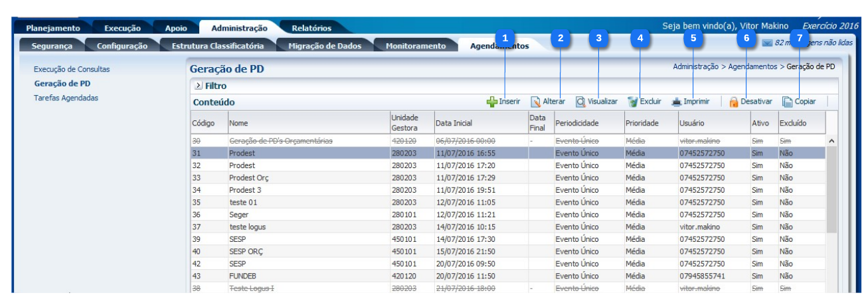
Task: Open Tarefas Agendadas in sidebar
Action: coord(66,98)
